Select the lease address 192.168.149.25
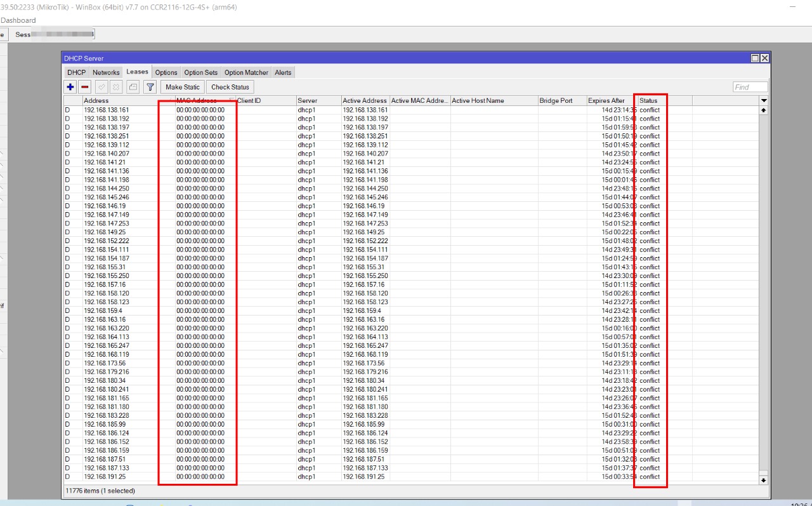This screenshot has width=812, height=506. click(x=104, y=232)
